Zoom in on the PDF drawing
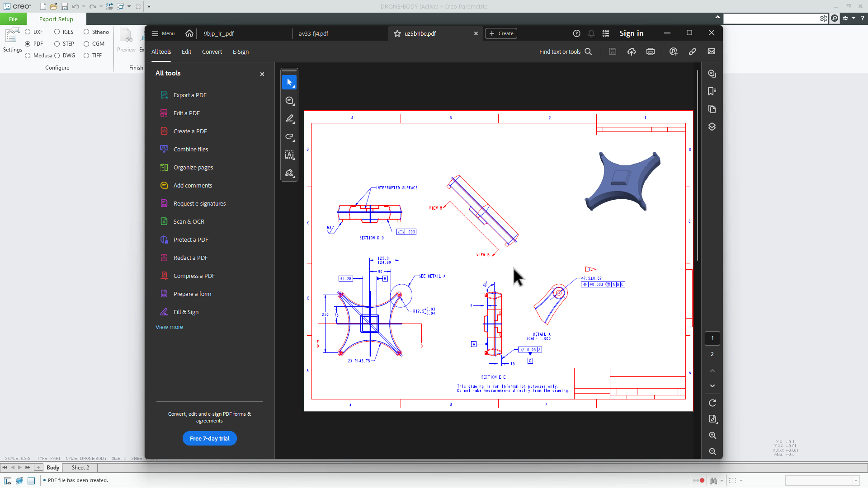Screen dimensions: 868x488 click(x=712, y=435)
